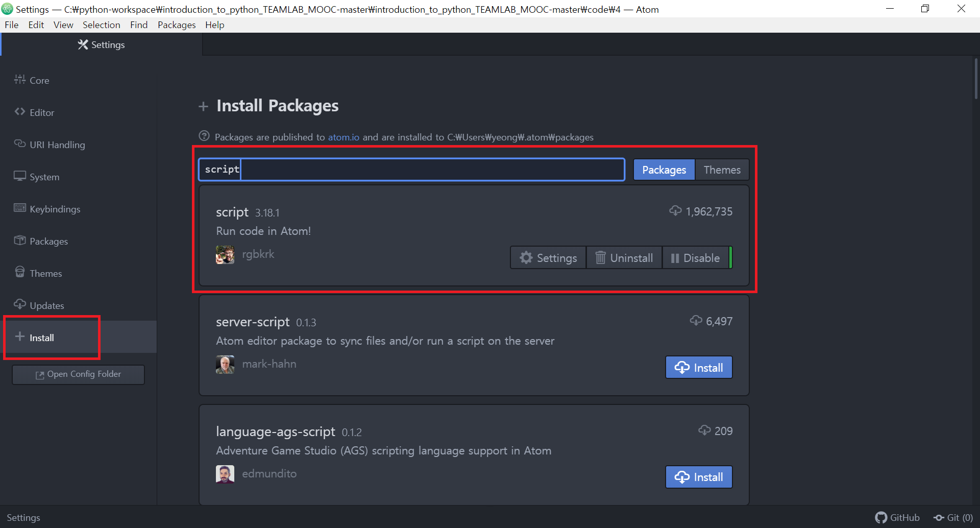980x528 pixels.
Task: Click the vertical scrollbar of settings view
Action: coord(976,78)
